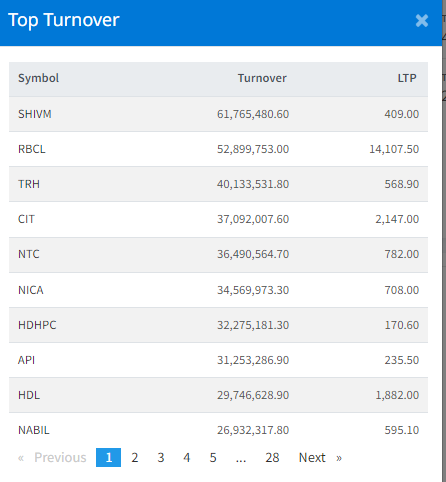Click the Previous page link
The height and width of the screenshot is (482, 446).
coord(52,457)
